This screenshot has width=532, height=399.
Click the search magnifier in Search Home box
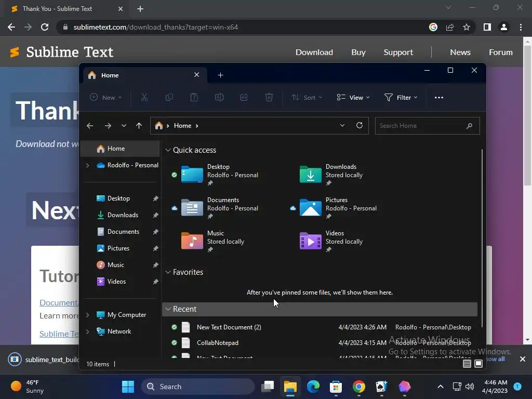[470, 126]
